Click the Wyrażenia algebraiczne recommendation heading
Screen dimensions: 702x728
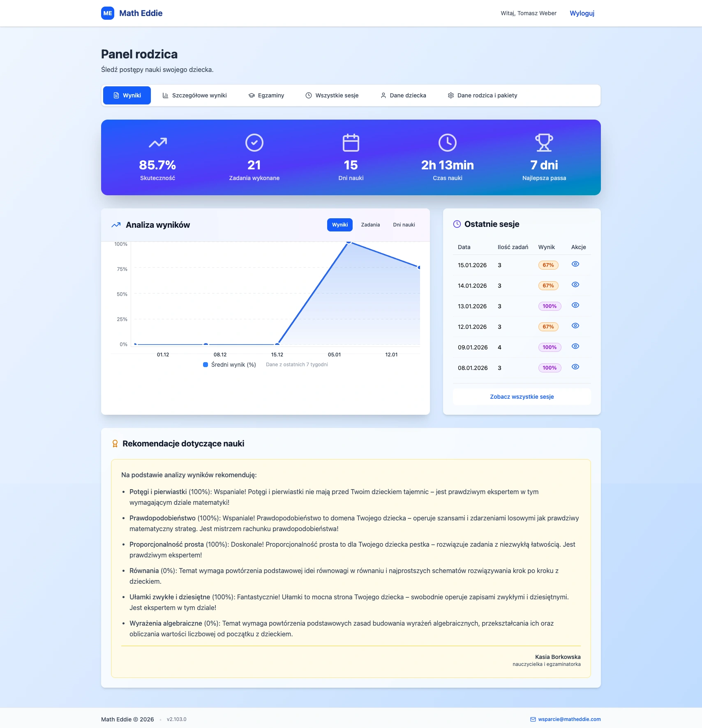point(166,623)
